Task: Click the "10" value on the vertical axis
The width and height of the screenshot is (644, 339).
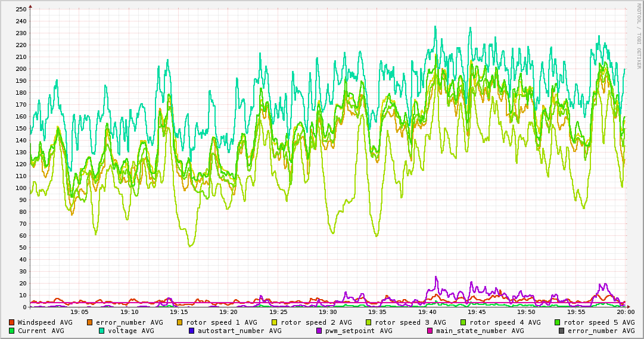Action: [23, 296]
